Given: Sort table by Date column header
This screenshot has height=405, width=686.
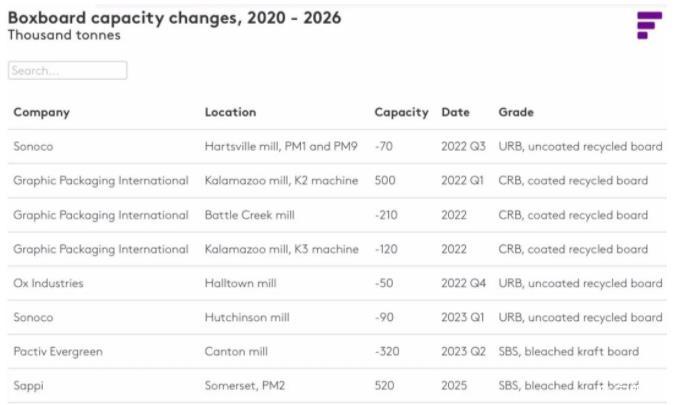Looking at the screenshot, I should click(x=455, y=112).
